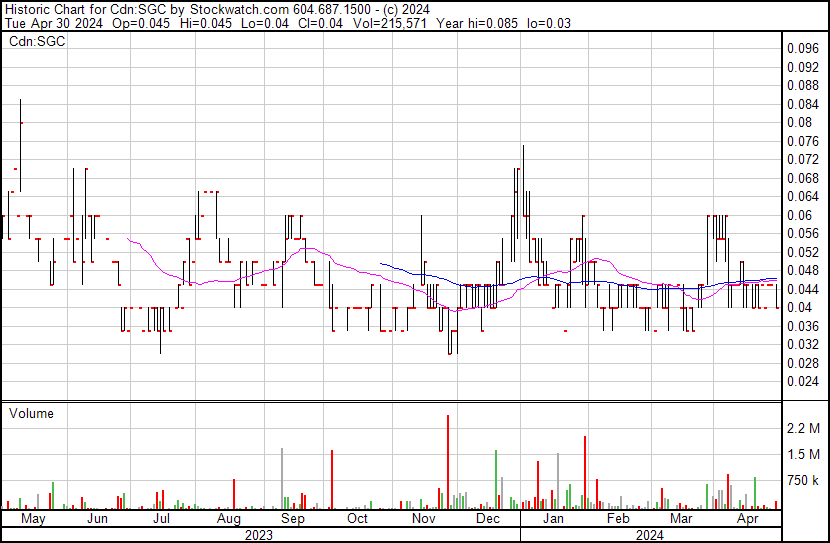The image size is (830, 543).
Task: Click the 'Vol=215,571' header value
Action: [x=389, y=23]
